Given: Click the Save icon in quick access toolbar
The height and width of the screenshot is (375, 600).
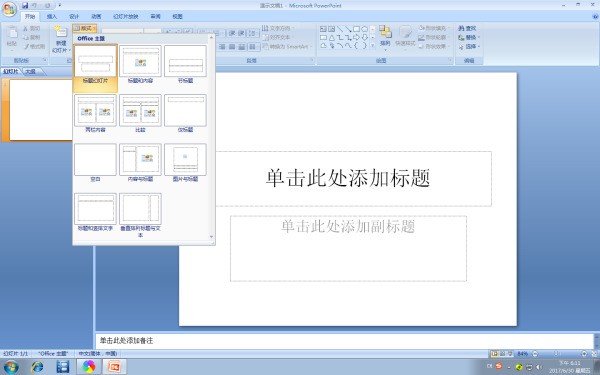Looking at the screenshot, I should pos(25,5).
